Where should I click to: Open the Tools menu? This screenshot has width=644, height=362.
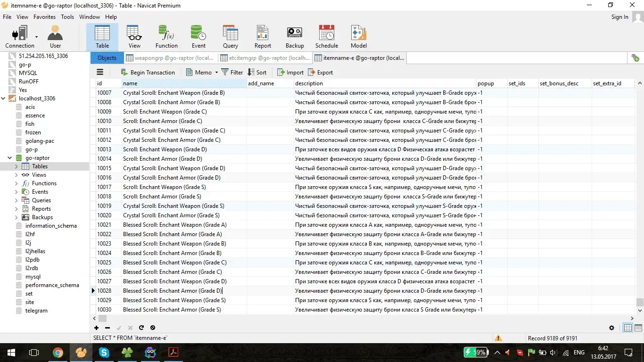(67, 16)
